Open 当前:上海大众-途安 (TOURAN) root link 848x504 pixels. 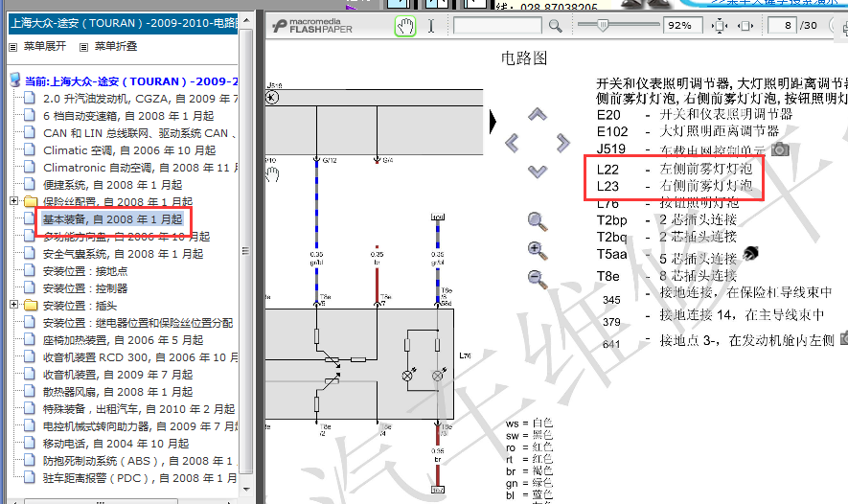[x=131, y=81]
